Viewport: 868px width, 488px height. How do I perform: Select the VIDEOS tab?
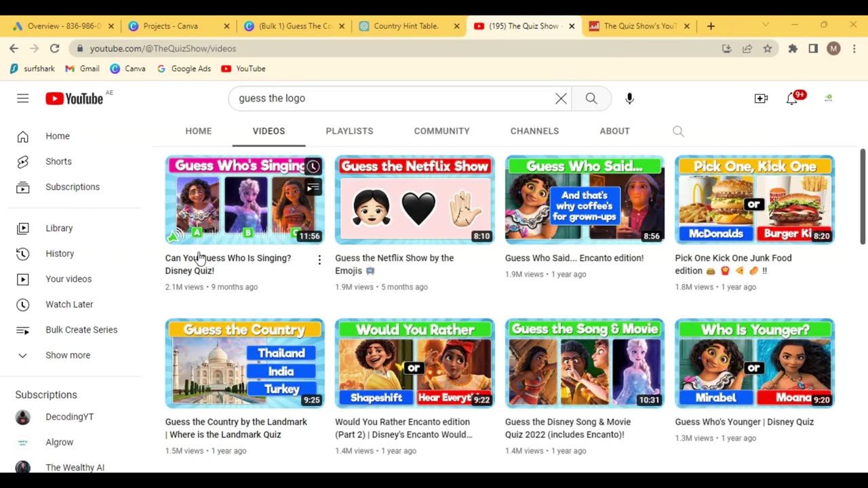coord(269,131)
